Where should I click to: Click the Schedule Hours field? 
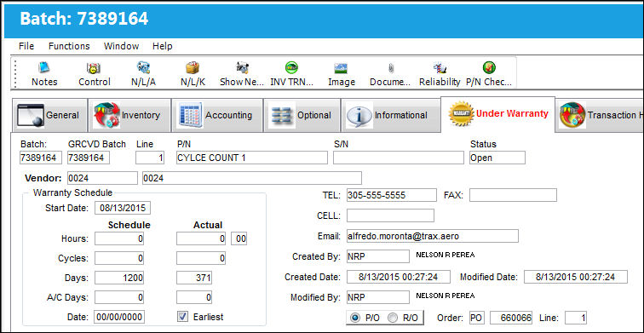pos(119,239)
